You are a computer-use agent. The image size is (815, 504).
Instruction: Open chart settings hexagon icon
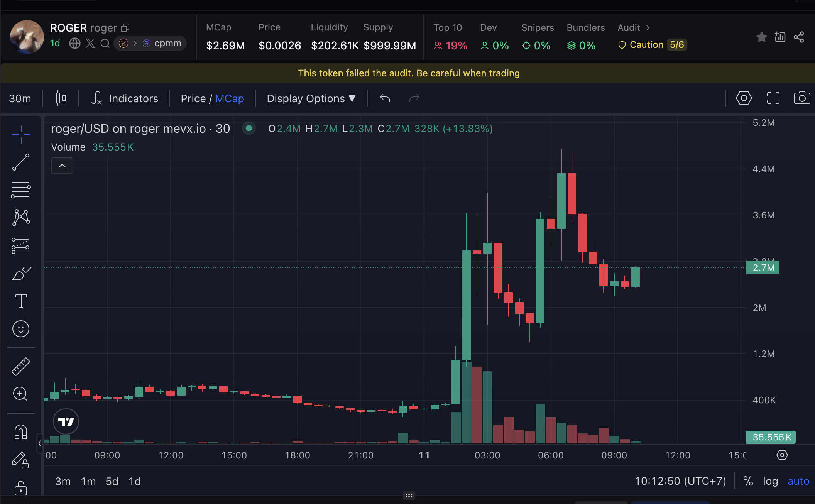tap(744, 98)
